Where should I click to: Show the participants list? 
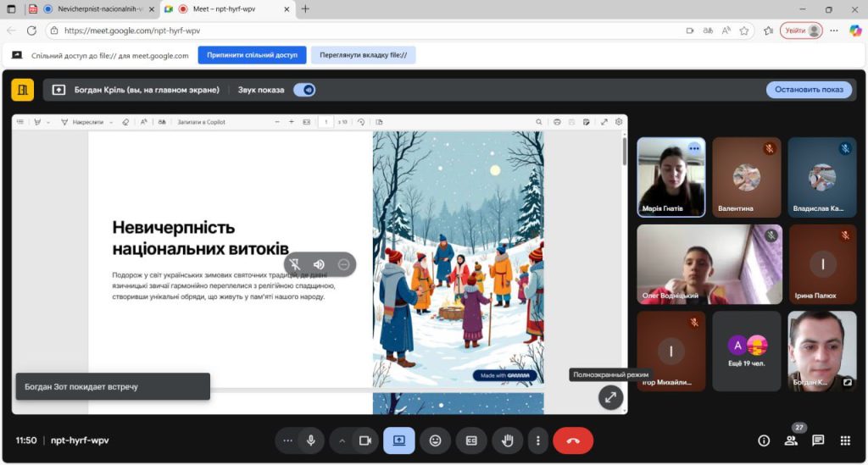pyautogui.click(x=791, y=440)
